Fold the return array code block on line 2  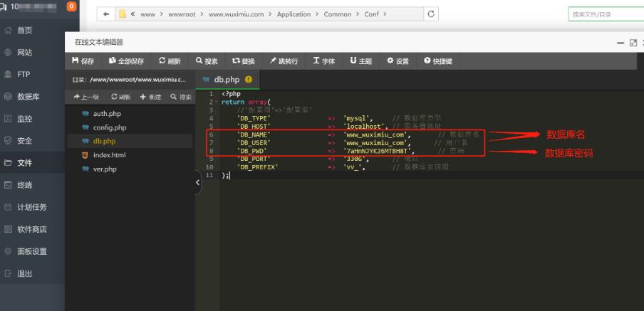coord(217,102)
